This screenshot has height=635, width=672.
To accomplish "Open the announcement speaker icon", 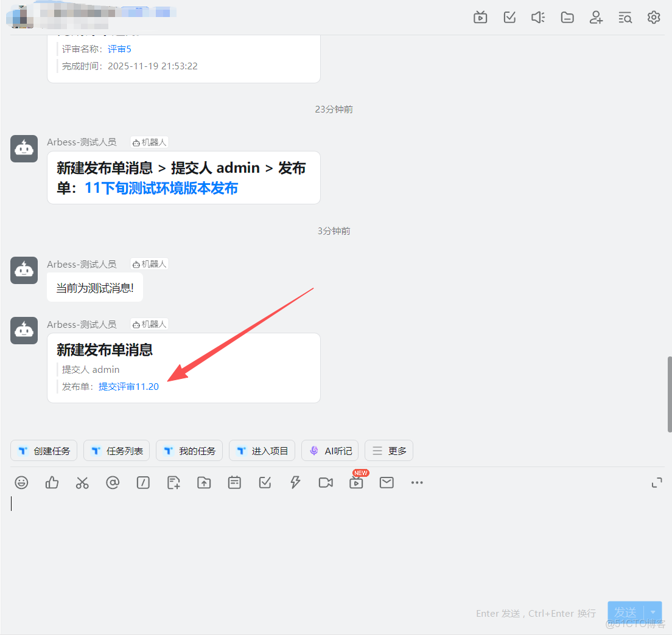I will 537,17.
